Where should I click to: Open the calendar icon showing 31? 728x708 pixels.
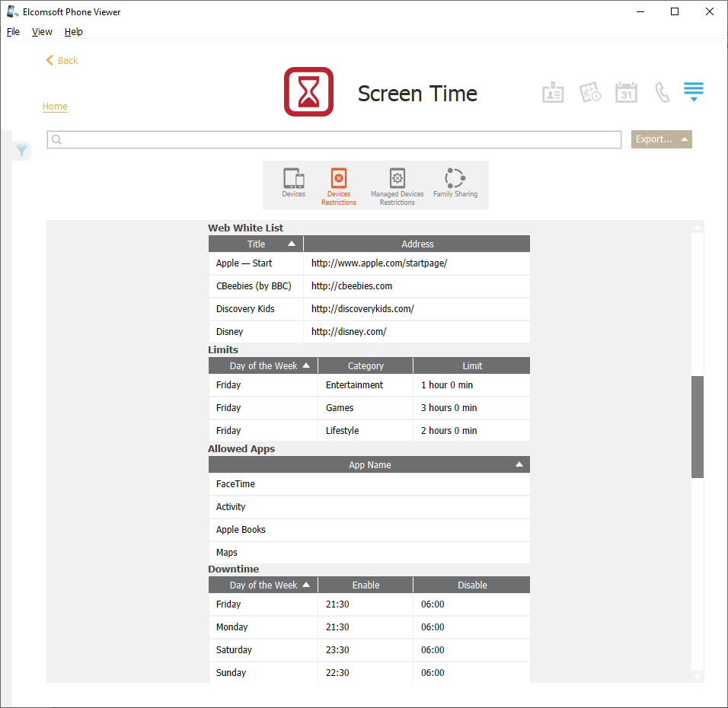(x=626, y=93)
